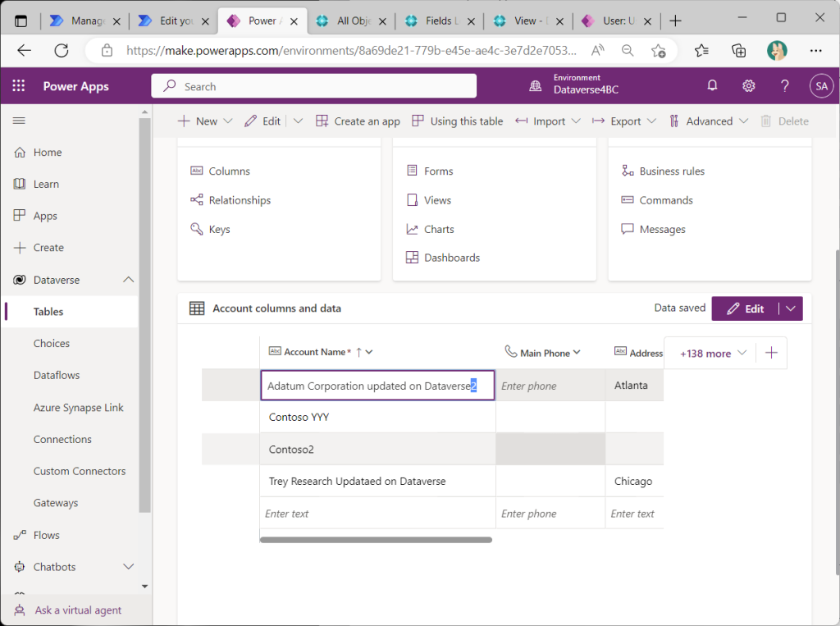The height and width of the screenshot is (626, 840).
Task: Close the 'Edit you' browser tab
Action: tap(205, 21)
